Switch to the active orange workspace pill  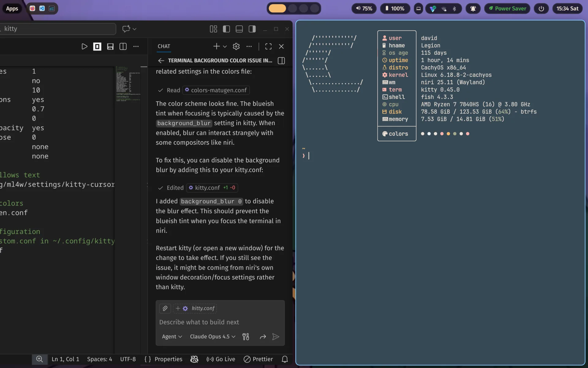tap(277, 8)
